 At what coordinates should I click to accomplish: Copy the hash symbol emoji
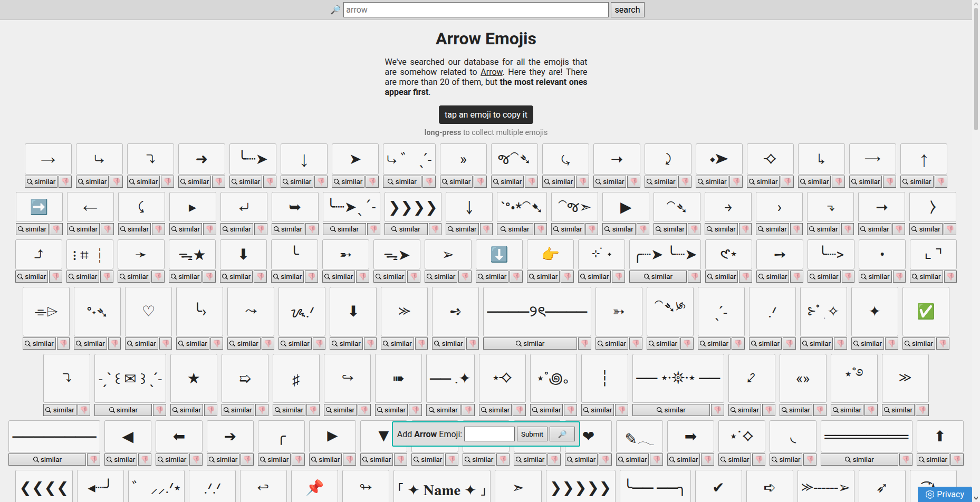[x=296, y=378]
